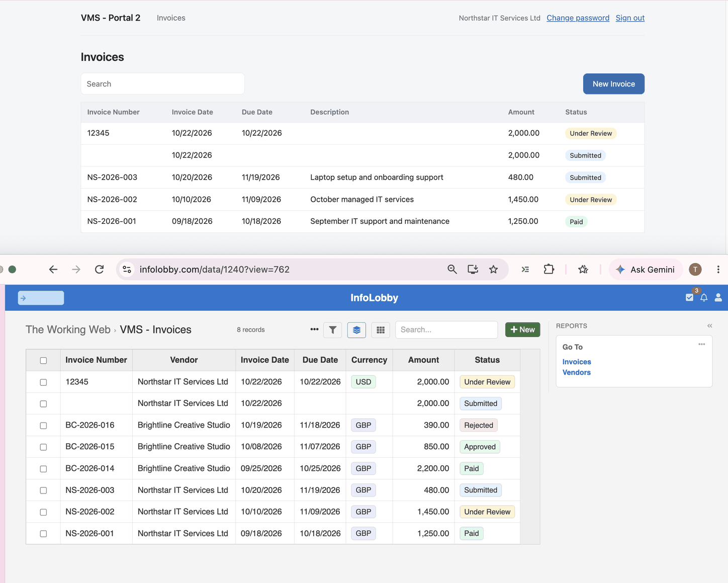This screenshot has height=583, width=728.
Task: Reload the infolobby page
Action: [x=100, y=270]
